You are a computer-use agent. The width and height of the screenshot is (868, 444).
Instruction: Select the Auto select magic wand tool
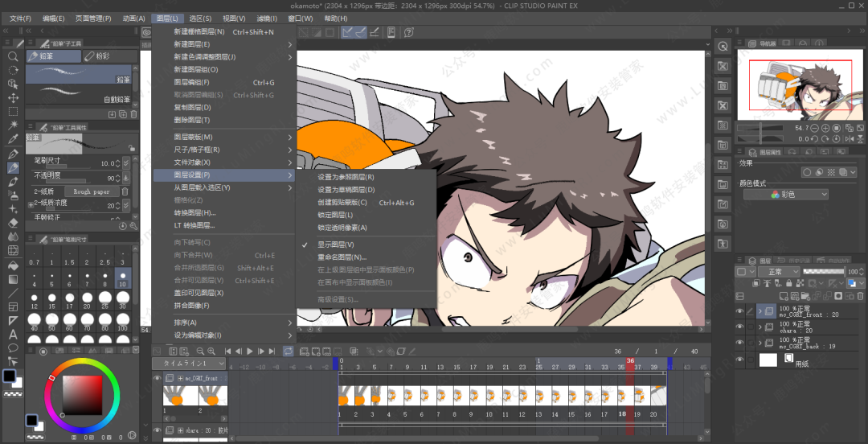(14, 125)
